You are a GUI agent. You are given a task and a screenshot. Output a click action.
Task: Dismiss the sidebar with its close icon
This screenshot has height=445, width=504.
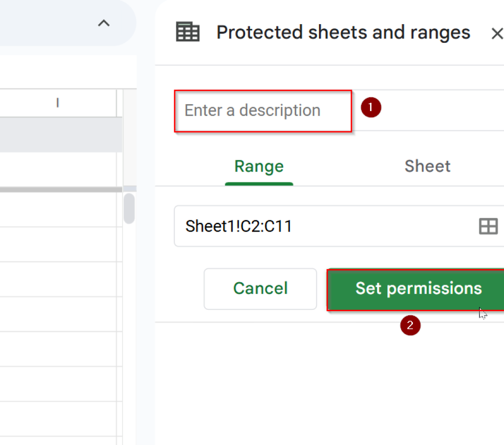[x=497, y=33]
